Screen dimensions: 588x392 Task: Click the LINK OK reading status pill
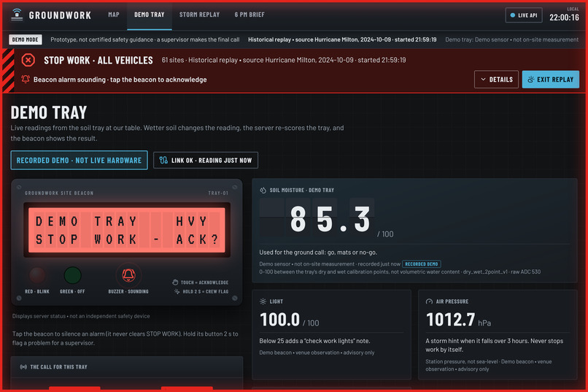(206, 160)
